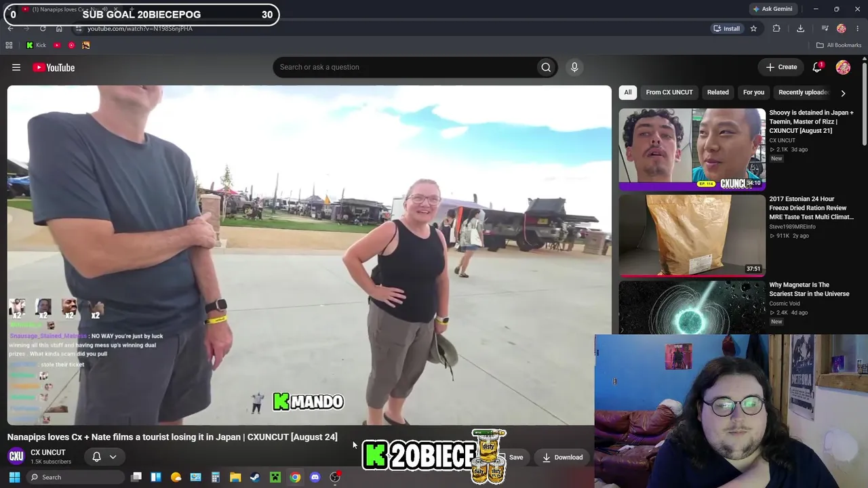Screen dimensions: 868x488
Task: Click the "1.5K subscribers" text
Action: 51,462
